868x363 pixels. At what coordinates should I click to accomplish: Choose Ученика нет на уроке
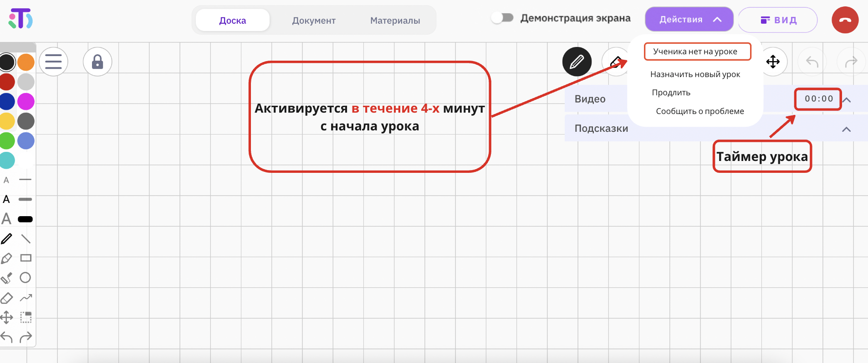coord(697,52)
